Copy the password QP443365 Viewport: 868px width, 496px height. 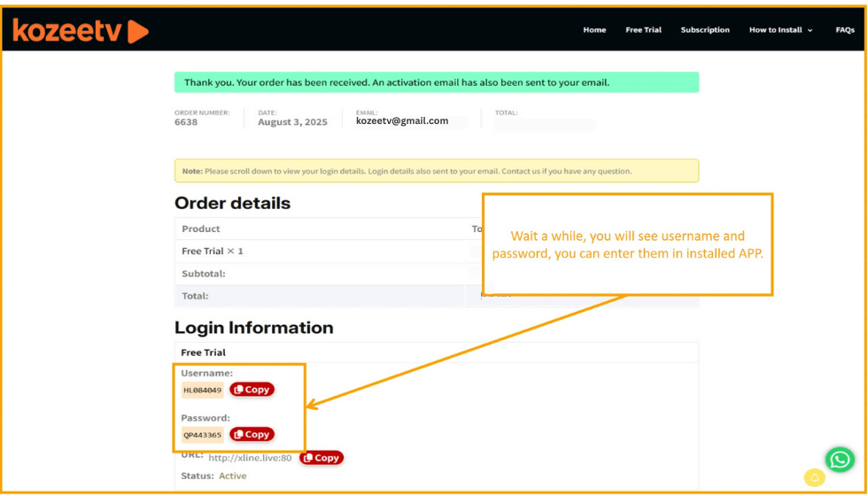252,434
